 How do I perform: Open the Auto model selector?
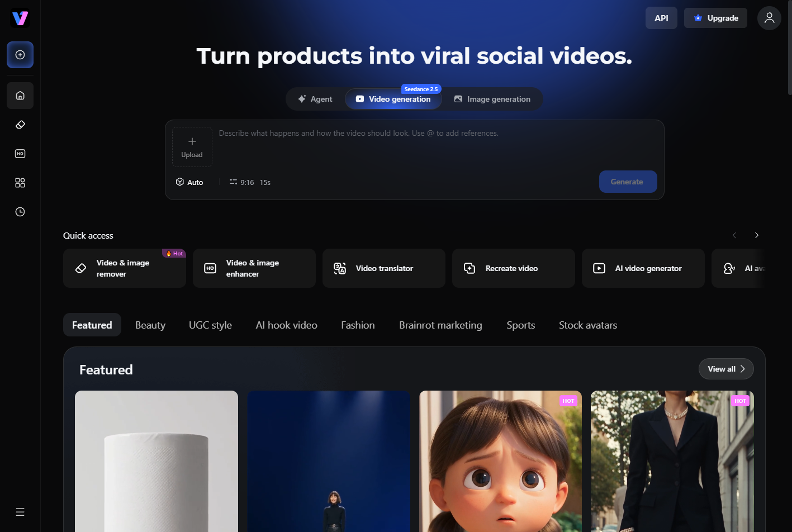[x=189, y=182]
